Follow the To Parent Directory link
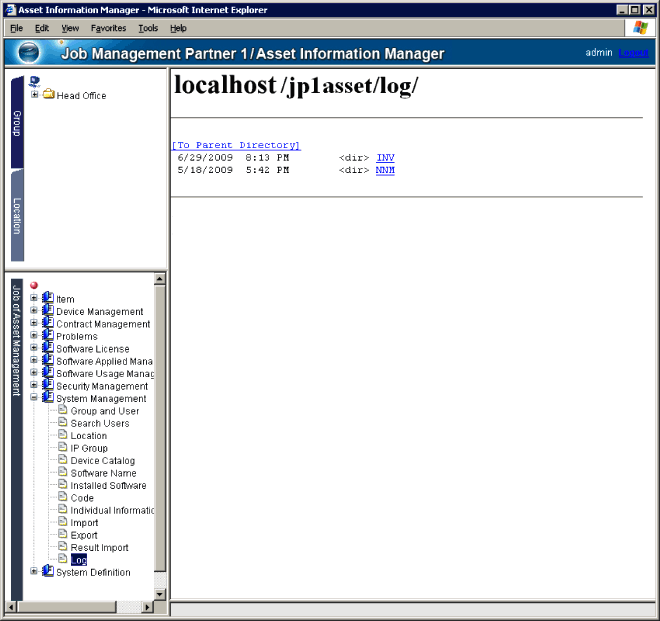660x621 pixels. point(235,145)
